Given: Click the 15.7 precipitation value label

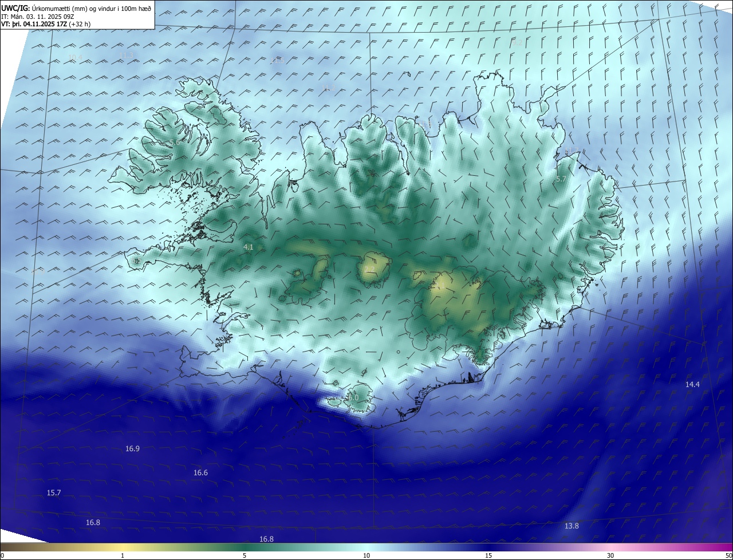Looking at the screenshot, I should [x=54, y=492].
